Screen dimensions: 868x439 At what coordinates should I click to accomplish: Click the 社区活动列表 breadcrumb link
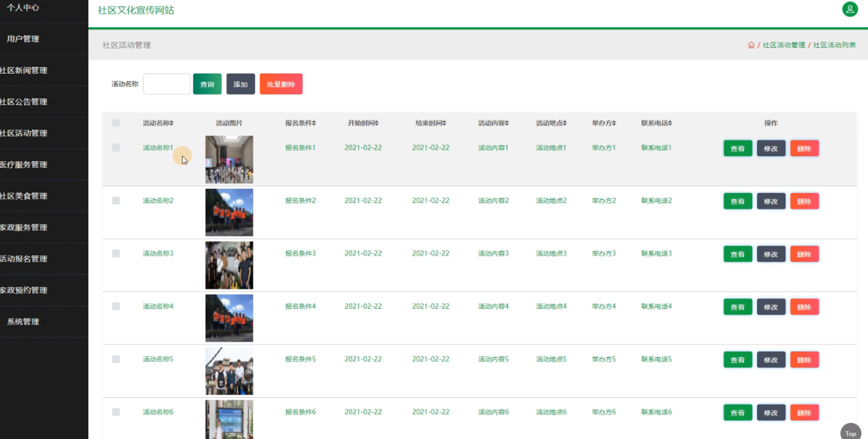[834, 45]
